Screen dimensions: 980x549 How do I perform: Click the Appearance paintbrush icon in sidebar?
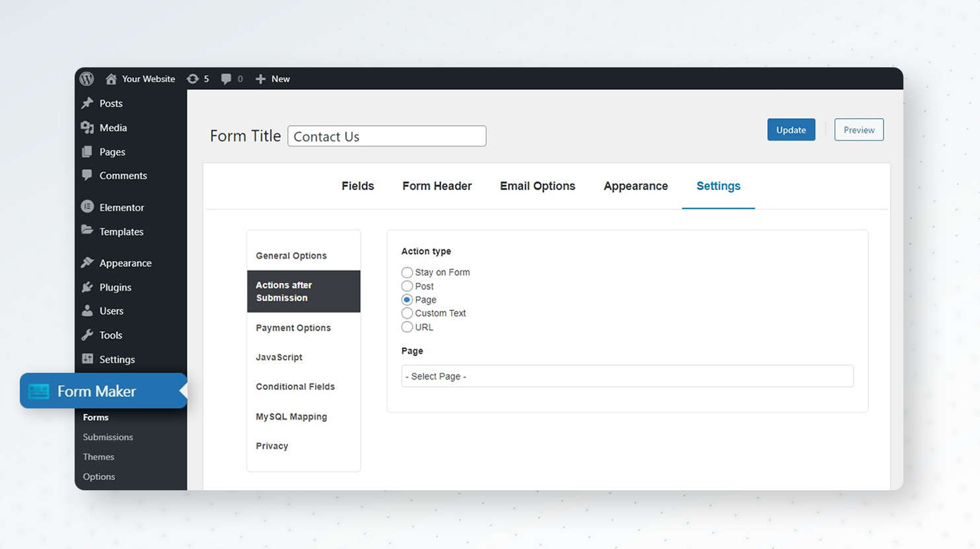87,263
